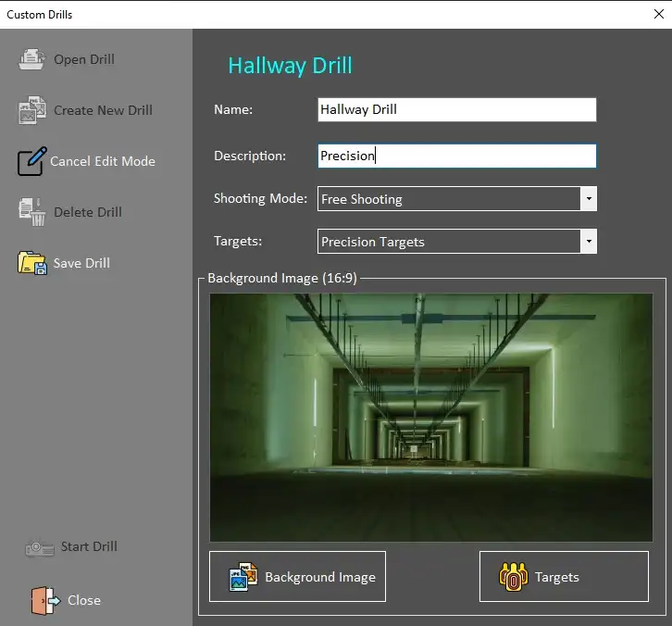Expand the Targets dropdown arrow
Image resolution: width=672 pixels, height=626 pixels.
click(588, 242)
